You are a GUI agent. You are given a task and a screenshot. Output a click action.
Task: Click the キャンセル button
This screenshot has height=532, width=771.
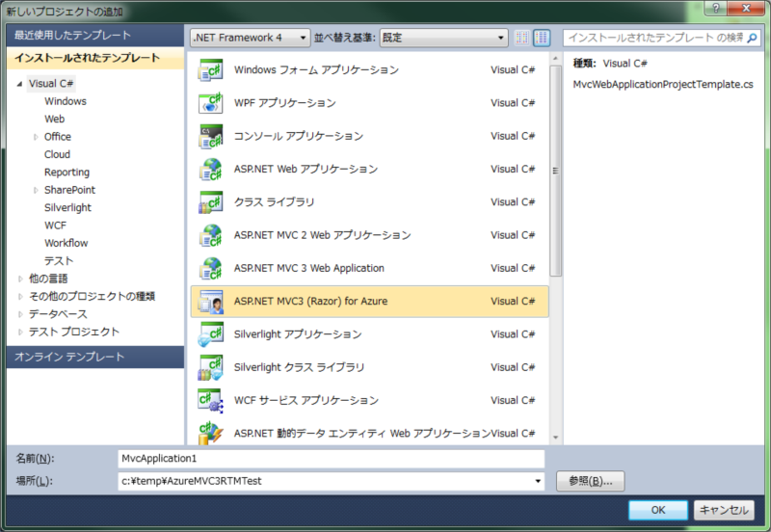[x=724, y=510]
